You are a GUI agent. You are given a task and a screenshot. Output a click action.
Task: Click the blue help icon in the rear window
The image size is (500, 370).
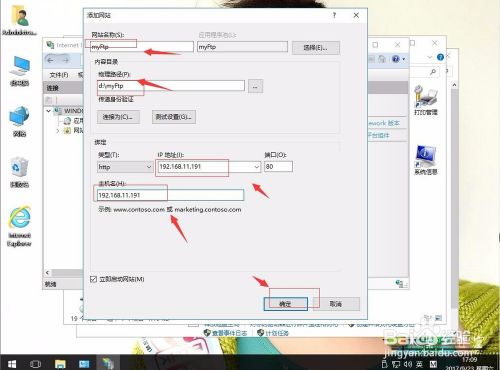point(440,57)
